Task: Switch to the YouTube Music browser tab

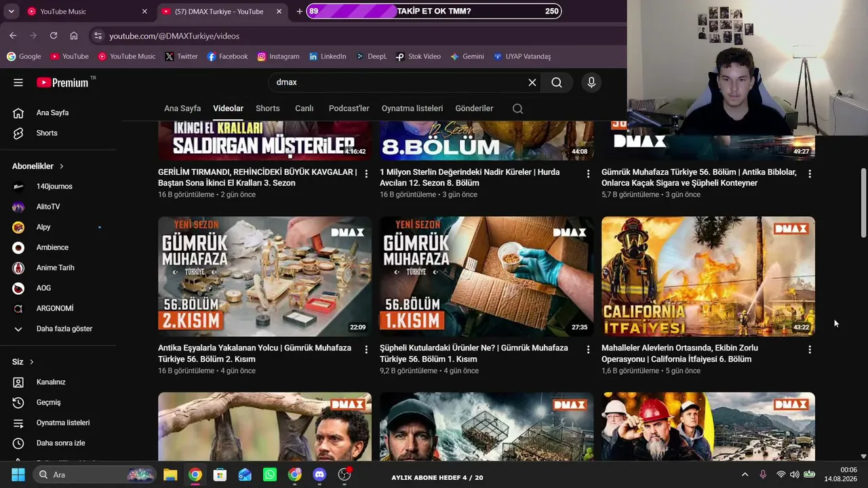Action: 87,12
